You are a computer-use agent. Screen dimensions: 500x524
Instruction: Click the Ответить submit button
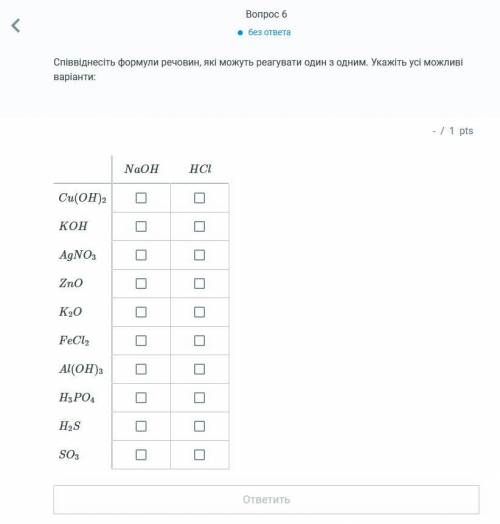pos(266,500)
